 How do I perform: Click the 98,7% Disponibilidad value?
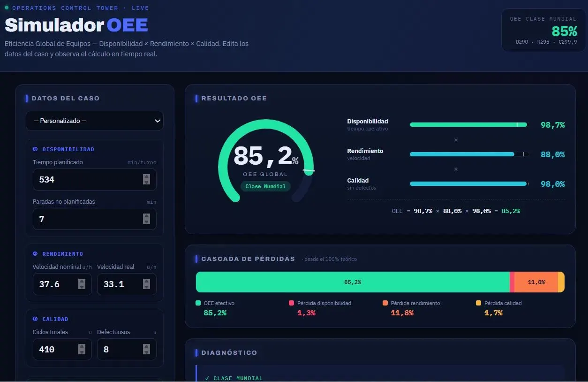pos(553,125)
